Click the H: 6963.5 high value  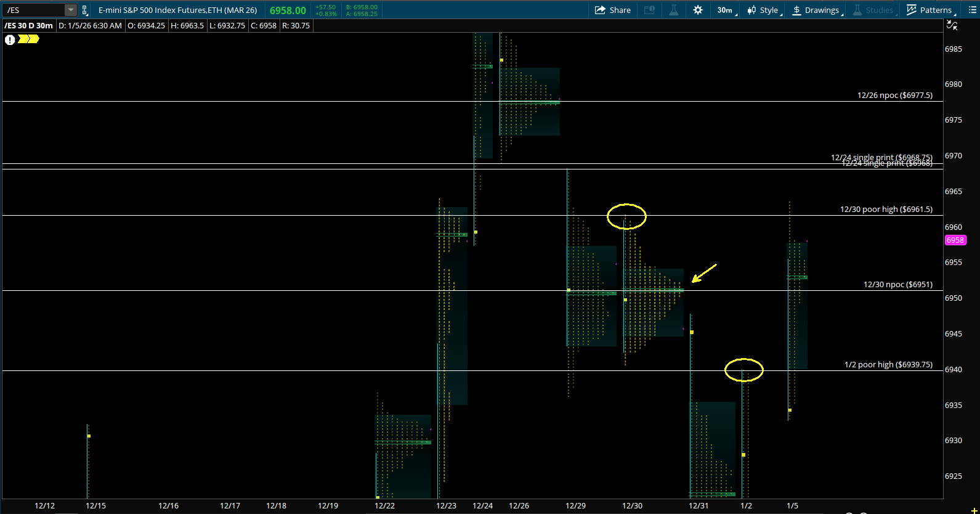pos(187,25)
